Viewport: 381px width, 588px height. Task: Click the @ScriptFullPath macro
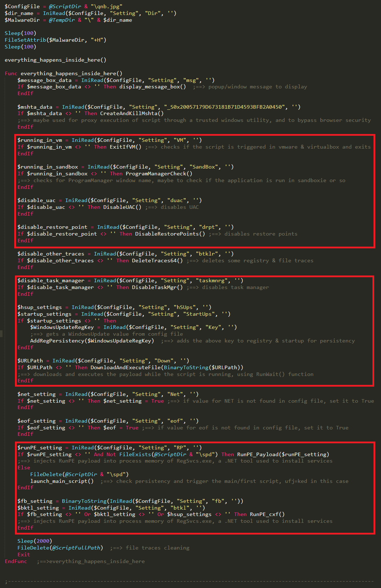(x=76, y=548)
